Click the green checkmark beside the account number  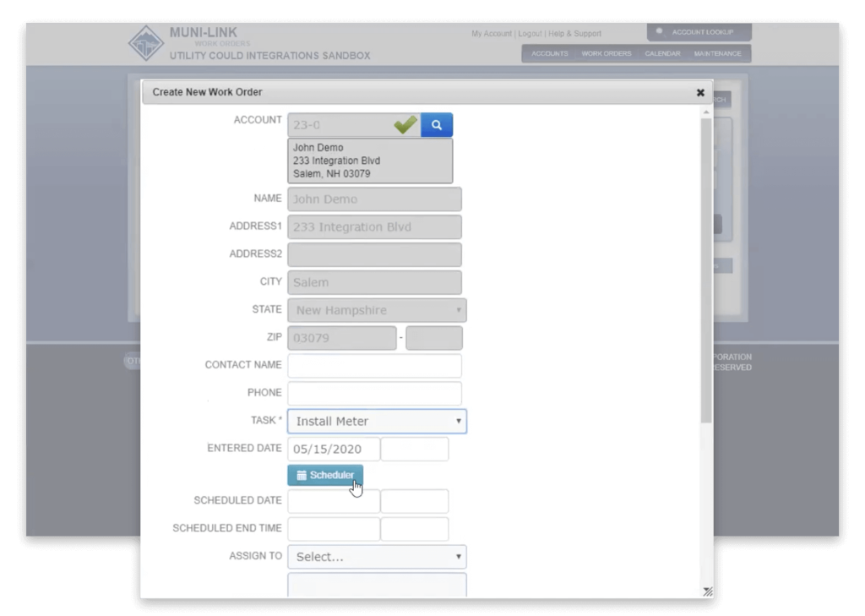(x=405, y=124)
